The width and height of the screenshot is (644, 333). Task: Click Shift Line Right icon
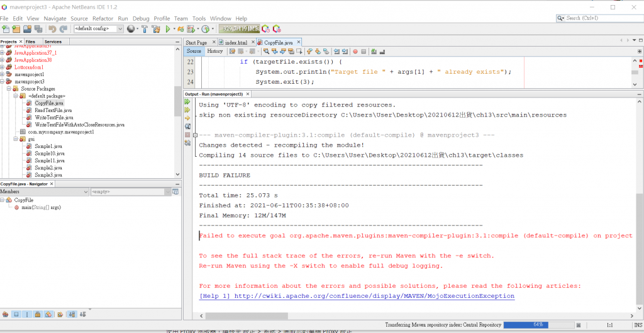click(x=345, y=52)
